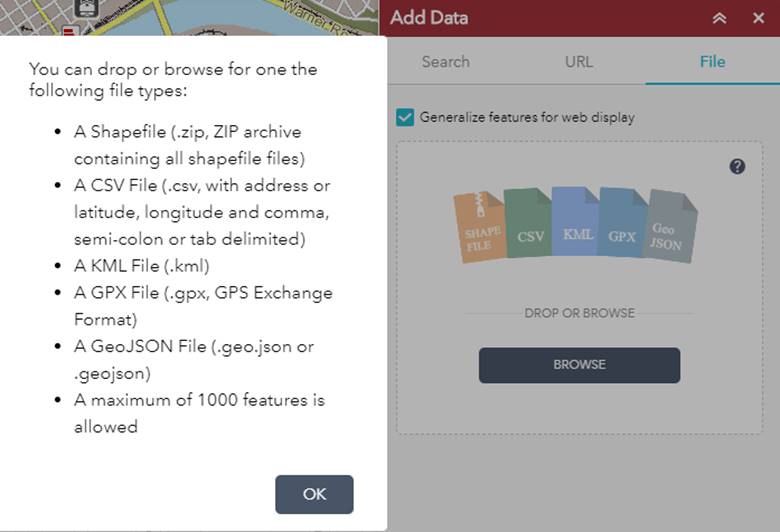Click the red marker icon on map
This screenshot has height=532, width=780.
tap(70, 33)
